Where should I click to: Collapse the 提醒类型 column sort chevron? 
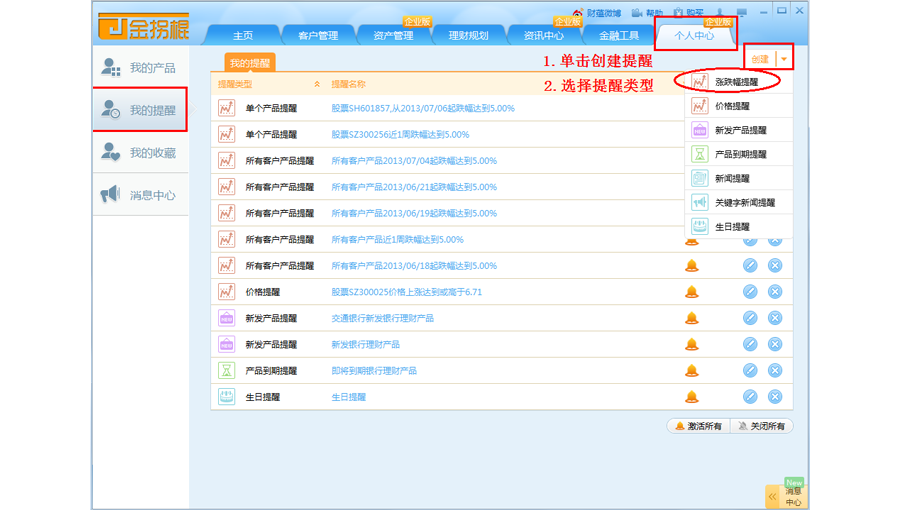tap(317, 85)
